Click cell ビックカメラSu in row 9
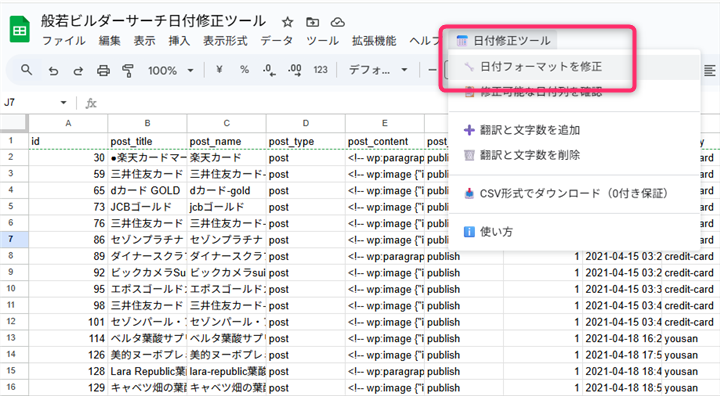This screenshot has height=396, width=720. click(x=147, y=273)
